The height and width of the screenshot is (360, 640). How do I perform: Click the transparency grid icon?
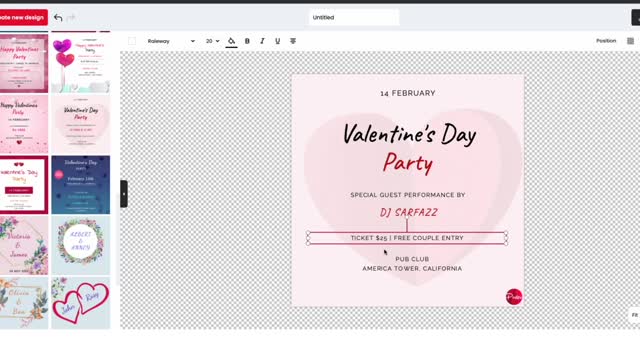pos(631,41)
